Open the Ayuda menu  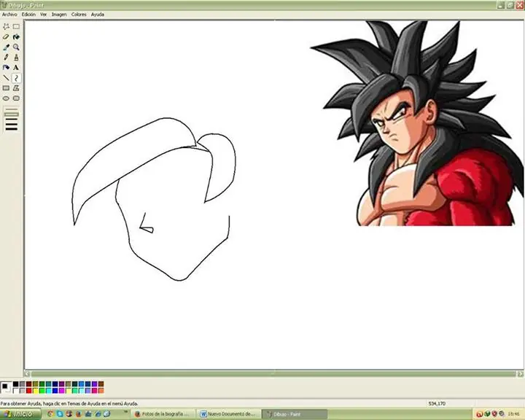point(98,15)
